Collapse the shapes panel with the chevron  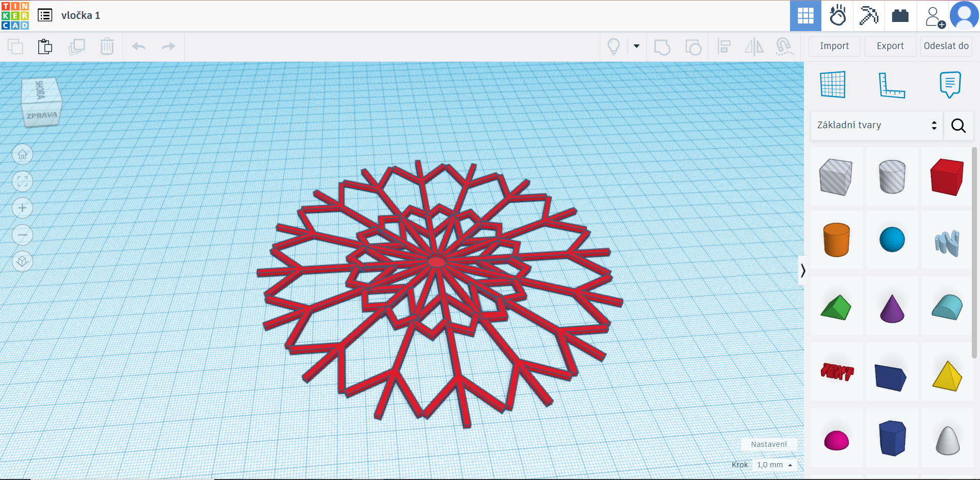pos(802,270)
